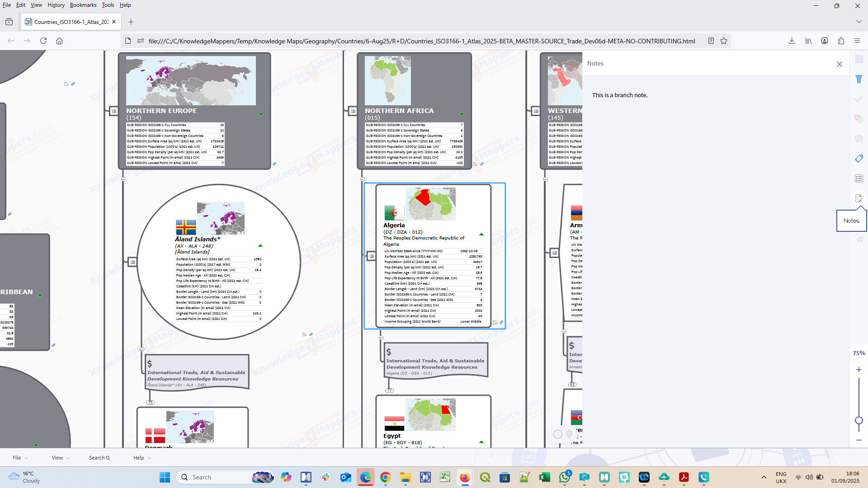The height and width of the screenshot is (488, 868).
Task: Click the zoom in plus button
Action: pyautogui.click(x=859, y=370)
